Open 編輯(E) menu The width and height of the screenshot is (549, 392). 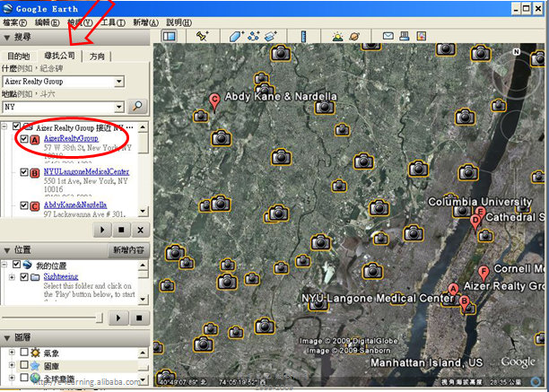[47, 22]
